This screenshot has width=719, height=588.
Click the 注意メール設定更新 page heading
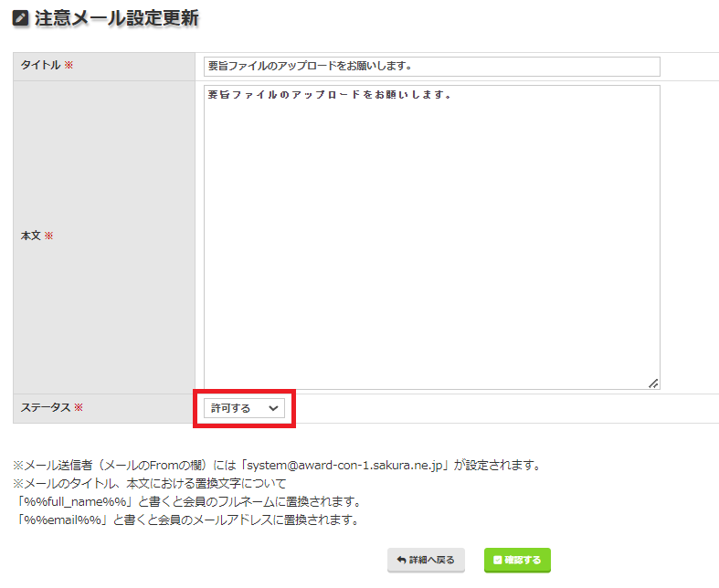(x=116, y=18)
